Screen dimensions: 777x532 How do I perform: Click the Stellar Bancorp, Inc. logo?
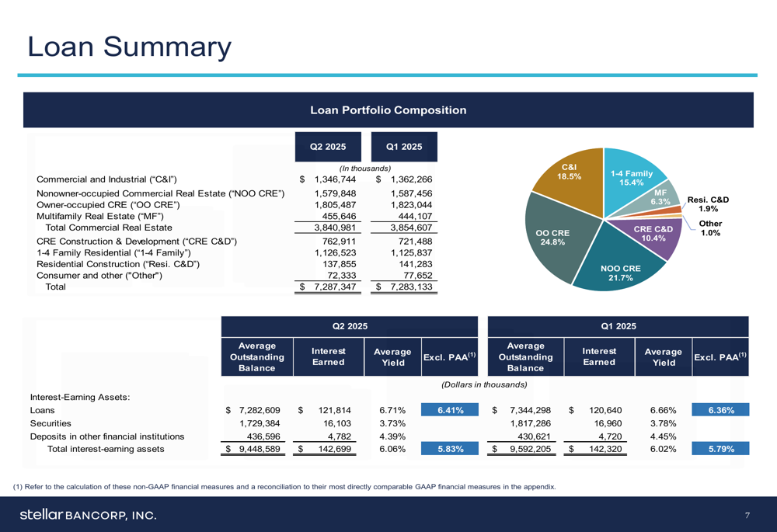[89, 515]
